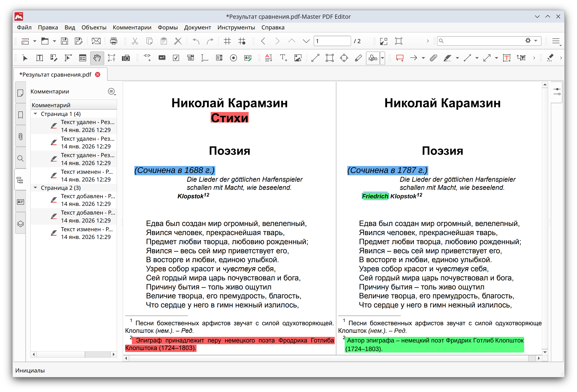Viewport: 577px width, 392px height.
Task: Click the Attach File paperclip icon
Action: coord(434,58)
